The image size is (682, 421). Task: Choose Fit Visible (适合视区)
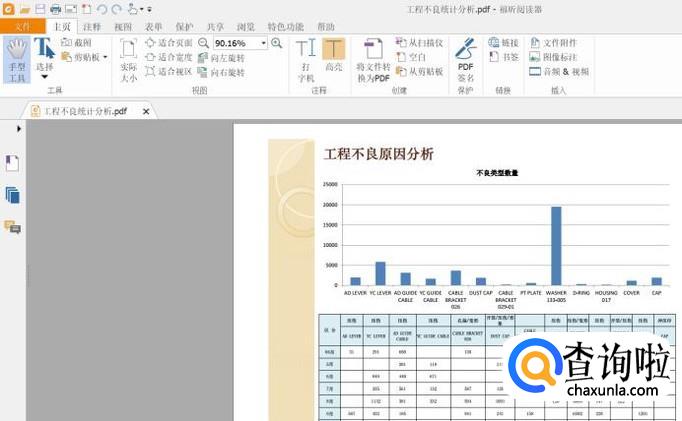169,71
